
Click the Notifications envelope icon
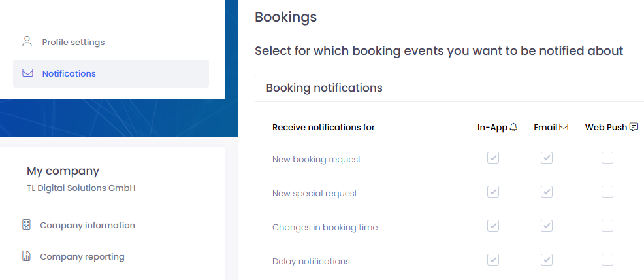[x=27, y=73]
